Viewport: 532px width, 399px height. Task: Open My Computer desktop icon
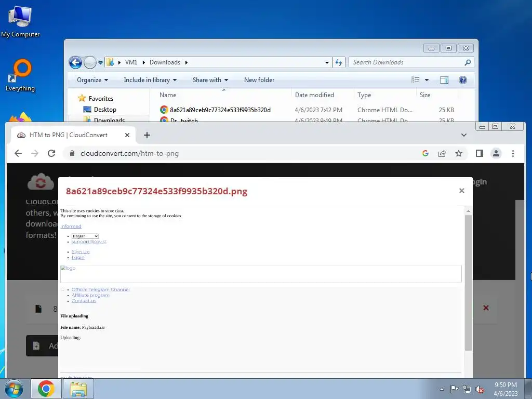[20, 21]
